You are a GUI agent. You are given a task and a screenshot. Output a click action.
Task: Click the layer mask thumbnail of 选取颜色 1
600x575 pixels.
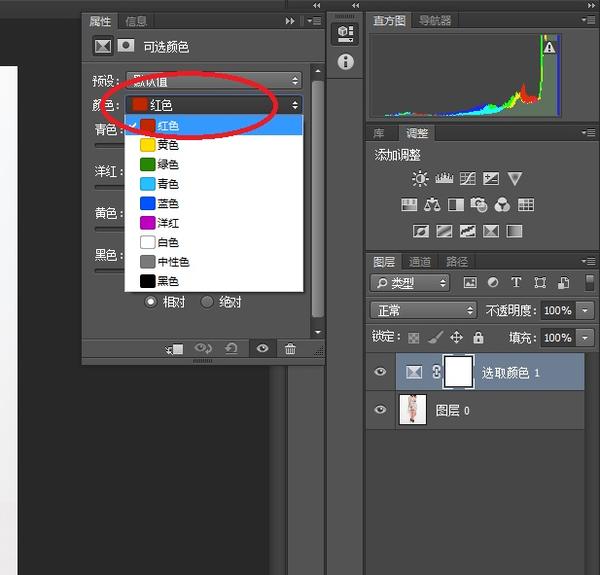pos(458,371)
